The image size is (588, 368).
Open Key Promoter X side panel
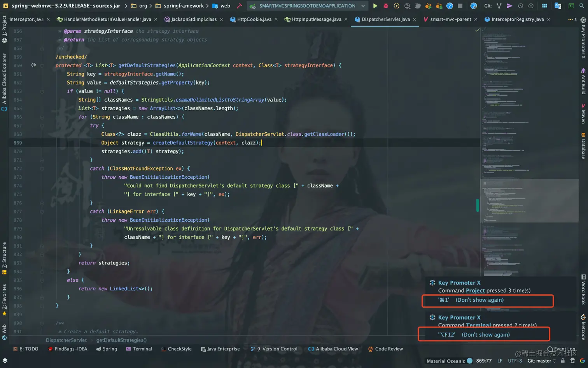coord(583,38)
